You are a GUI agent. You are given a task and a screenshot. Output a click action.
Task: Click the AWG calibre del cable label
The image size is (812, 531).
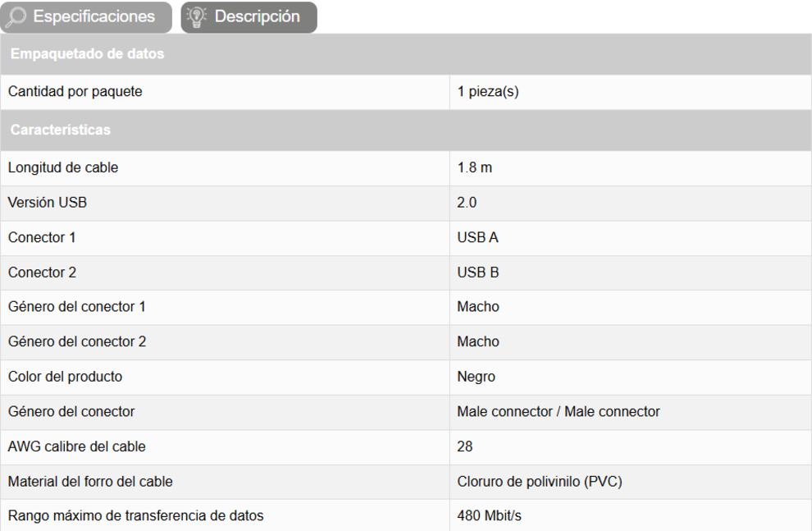77,447
